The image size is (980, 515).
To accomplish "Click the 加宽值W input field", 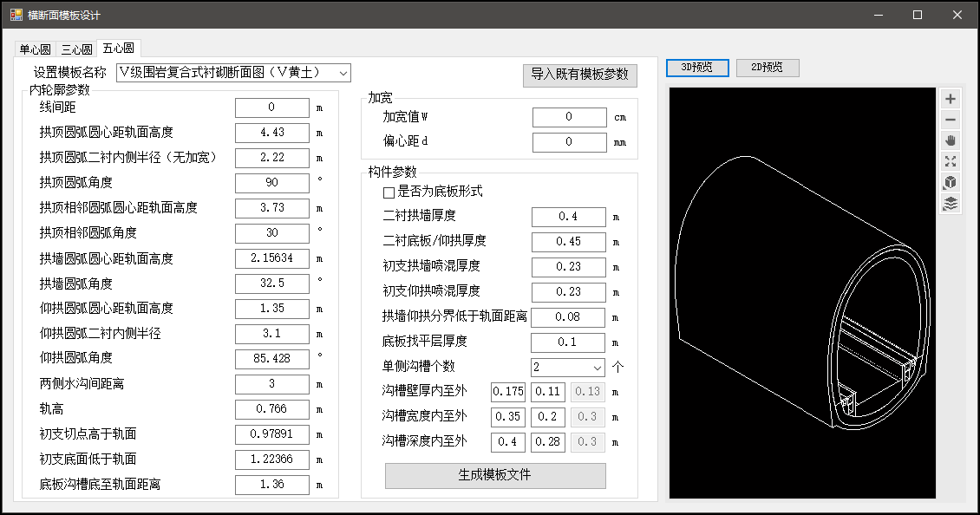I will point(569,117).
